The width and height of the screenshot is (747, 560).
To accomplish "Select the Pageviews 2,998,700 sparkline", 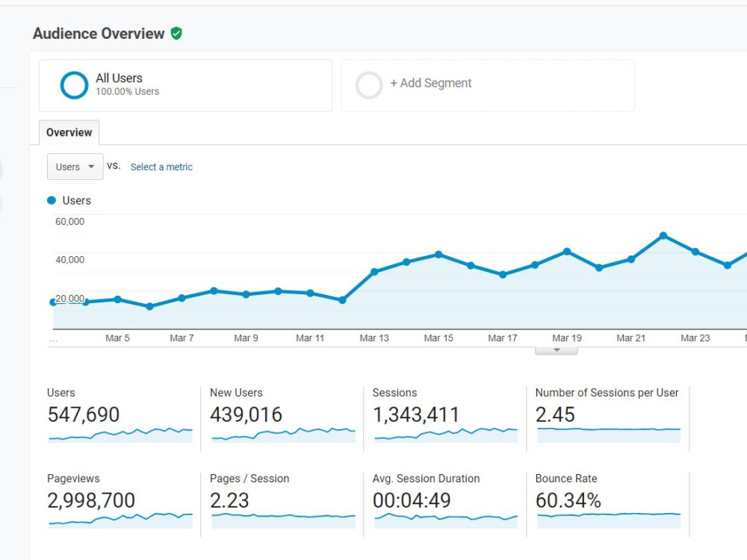I will click(120, 520).
